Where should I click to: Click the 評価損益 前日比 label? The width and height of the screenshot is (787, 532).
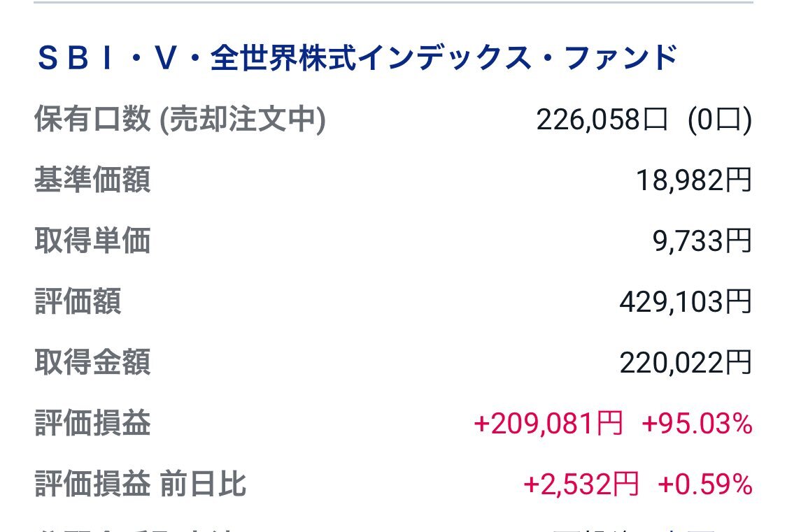coord(140,484)
